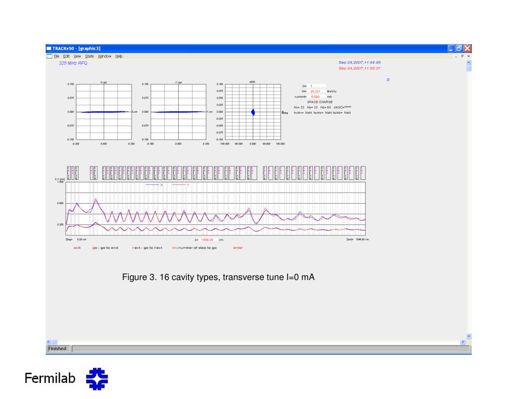Click 'go - go to end' command
532x399 pixels.
pos(105,248)
